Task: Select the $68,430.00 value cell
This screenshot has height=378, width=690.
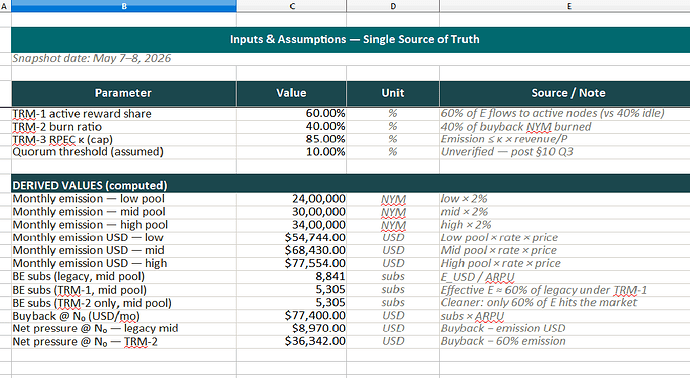Action: tap(291, 250)
